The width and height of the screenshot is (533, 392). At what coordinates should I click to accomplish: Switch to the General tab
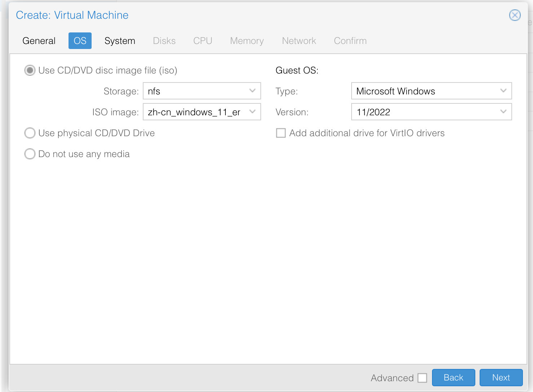[39, 41]
